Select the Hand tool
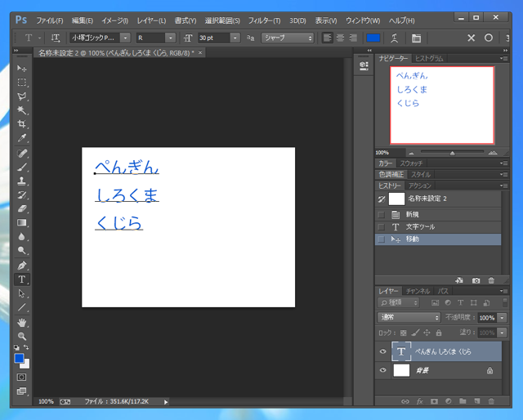Viewport: 523px width, 420px height. (x=22, y=322)
